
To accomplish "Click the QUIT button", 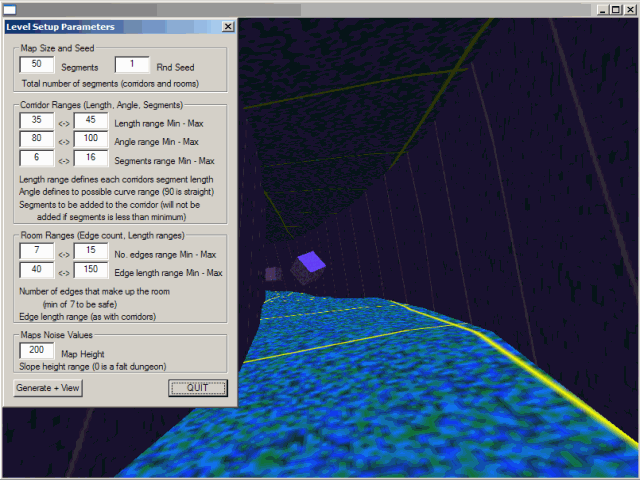I will 198,388.
